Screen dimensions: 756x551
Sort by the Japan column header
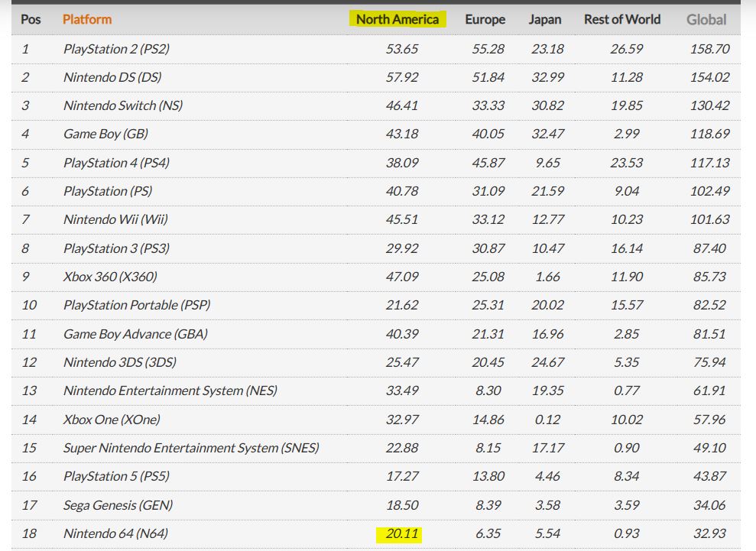(545, 19)
